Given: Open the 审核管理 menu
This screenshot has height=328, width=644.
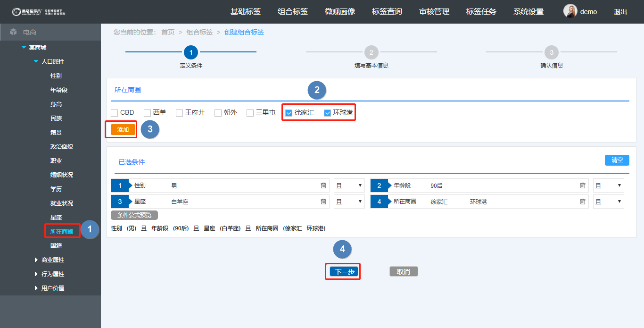Looking at the screenshot, I should tap(434, 12).
